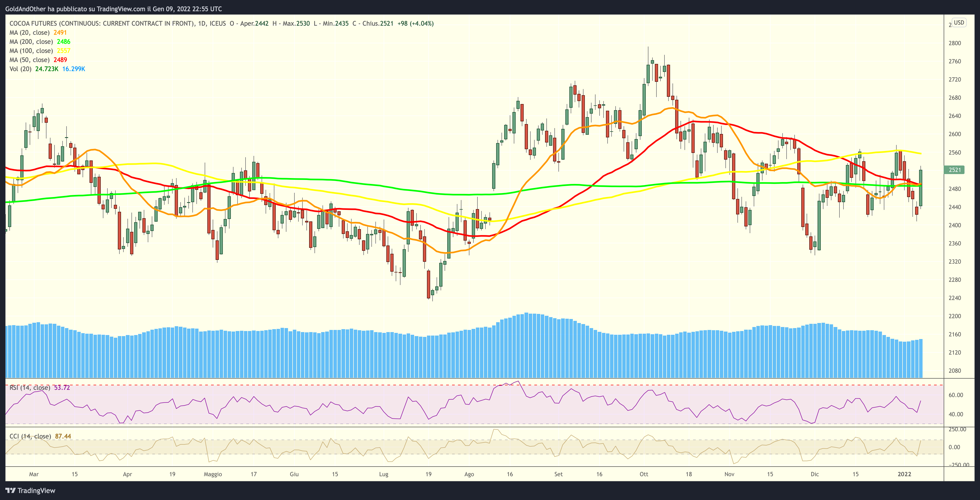Click the current price label 2521
Screen dimensions: 980x500
click(x=954, y=170)
